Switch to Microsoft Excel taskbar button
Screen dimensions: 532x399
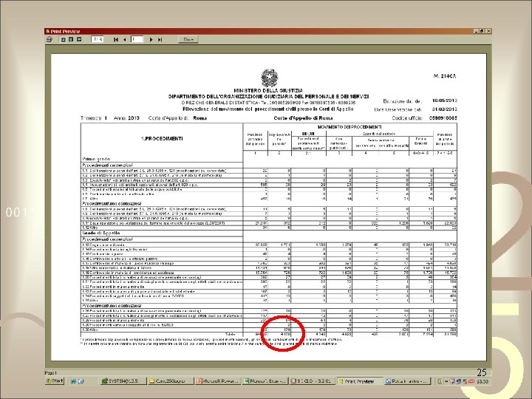coord(265,381)
